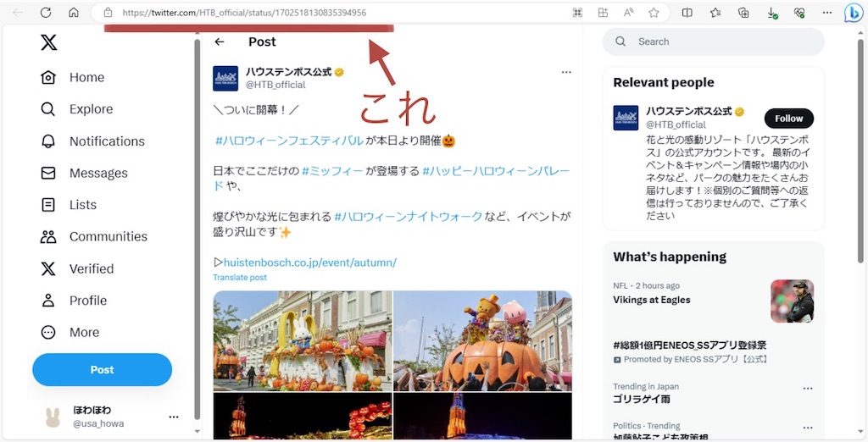Go back using the Post arrow
This screenshot has width=868, height=442.
220,42
